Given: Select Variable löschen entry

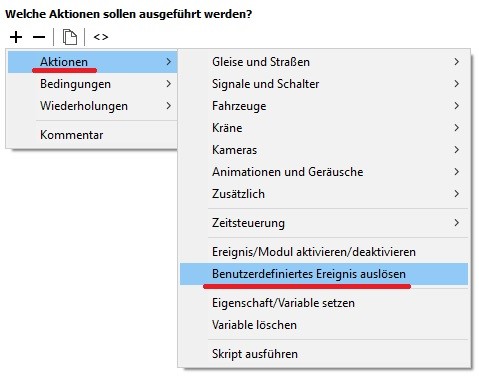Looking at the screenshot, I should 324,325.
